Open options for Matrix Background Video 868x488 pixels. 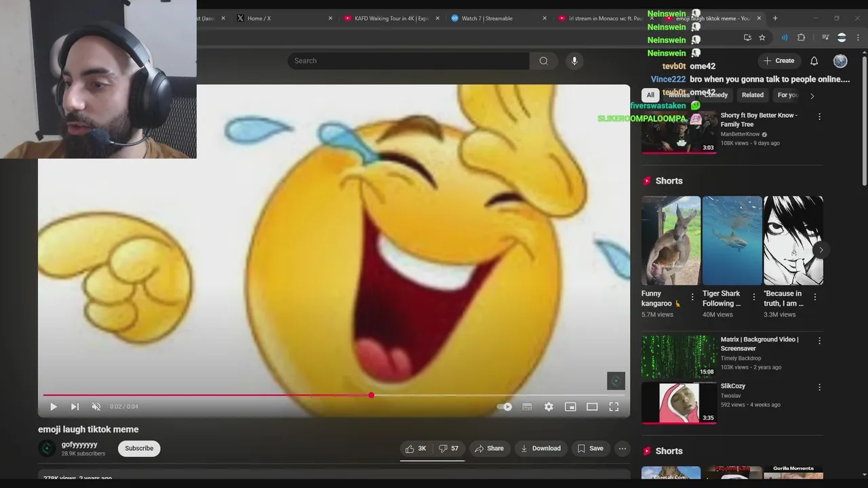coord(819,341)
